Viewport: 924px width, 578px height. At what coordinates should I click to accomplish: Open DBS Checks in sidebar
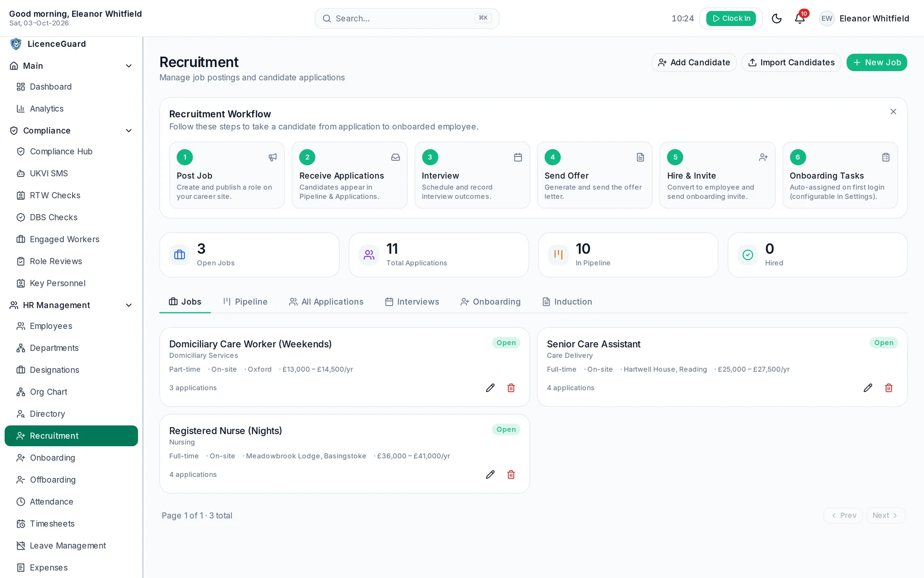pyautogui.click(x=72, y=217)
